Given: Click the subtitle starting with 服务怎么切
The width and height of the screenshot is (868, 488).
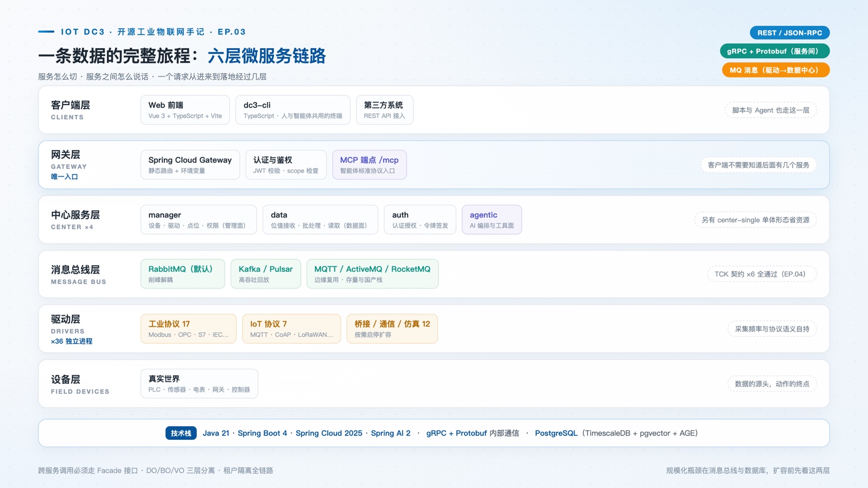Looking at the screenshot, I should point(152,76).
